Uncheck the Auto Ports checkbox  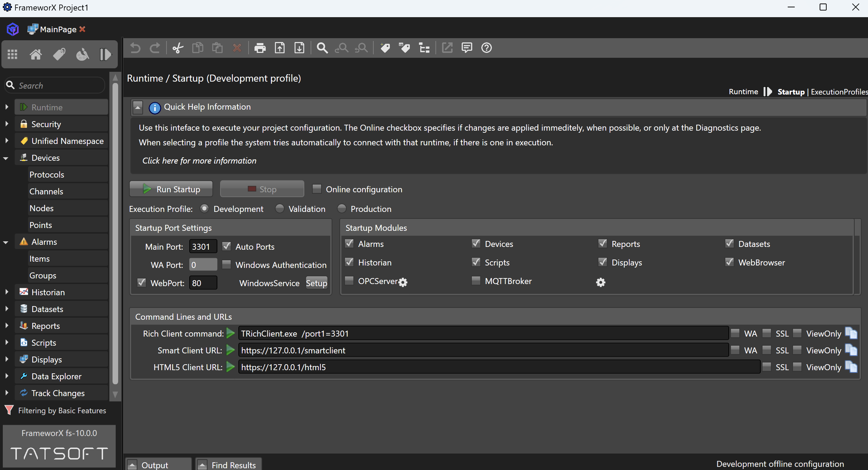[226, 246]
